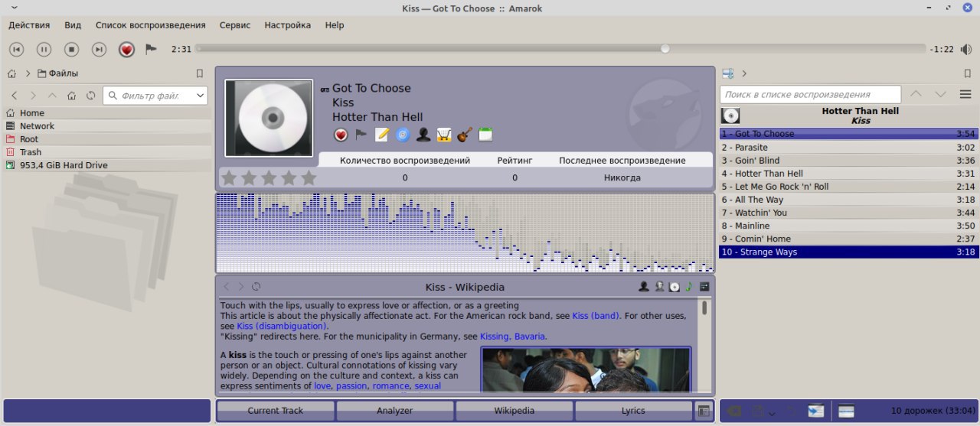This screenshot has height=426, width=980.
Task: Show the track Wikipedia page via note icon
Action: pos(689,287)
